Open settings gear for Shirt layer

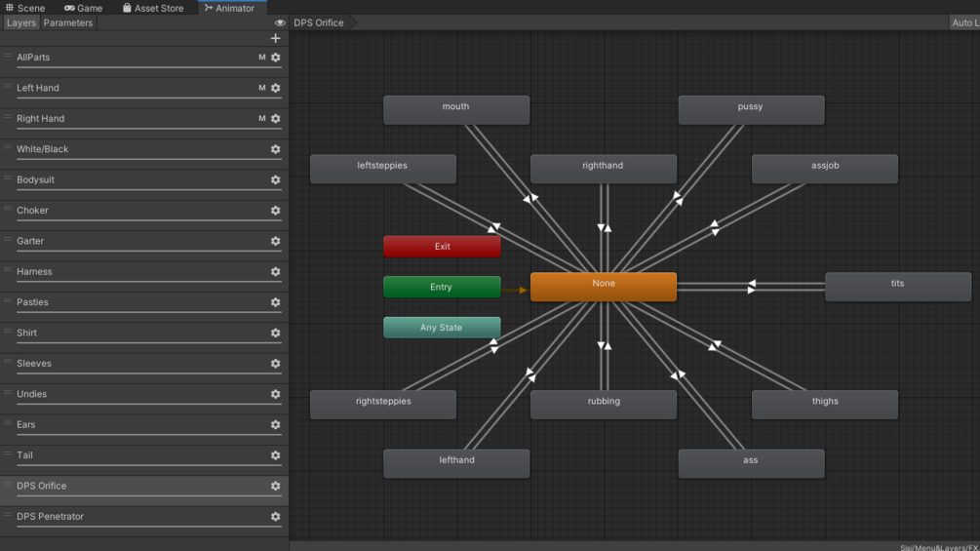(276, 333)
